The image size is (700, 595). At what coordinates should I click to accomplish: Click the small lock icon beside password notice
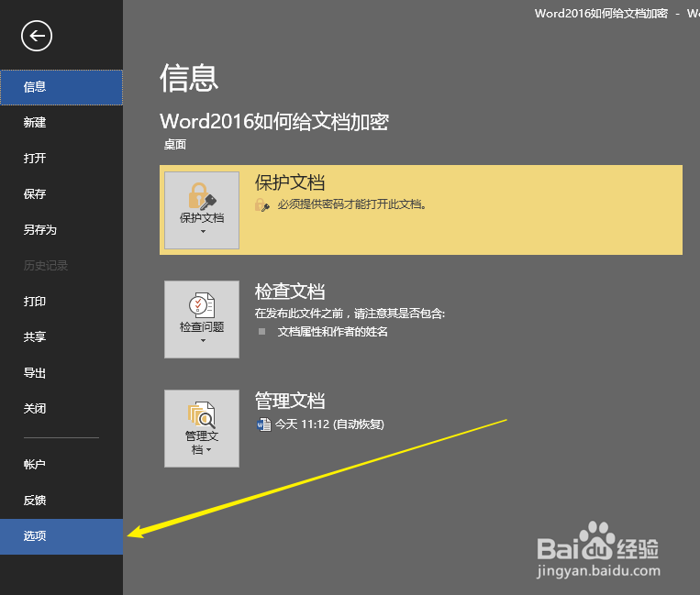point(262,204)
